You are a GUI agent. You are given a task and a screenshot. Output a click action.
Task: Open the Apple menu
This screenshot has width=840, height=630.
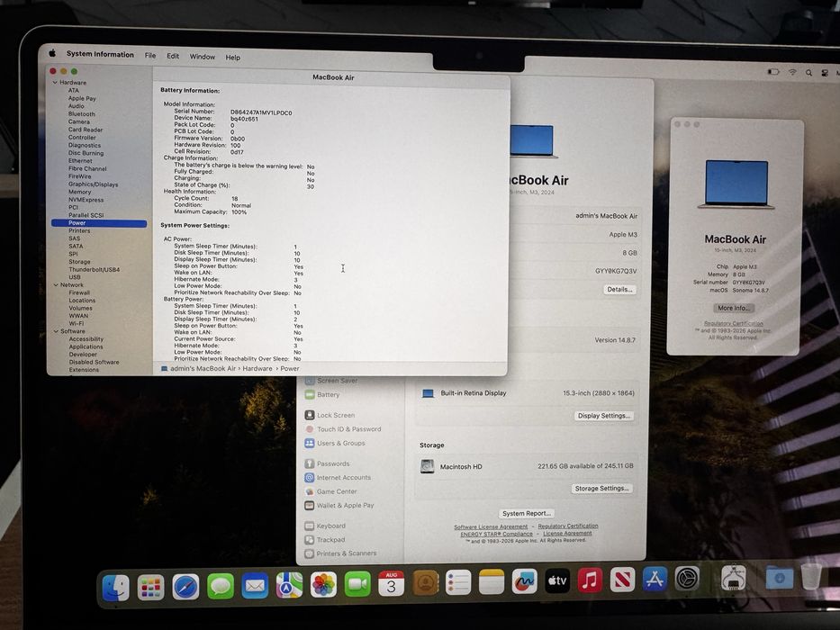pyautogui.click(x=52, y=53)
